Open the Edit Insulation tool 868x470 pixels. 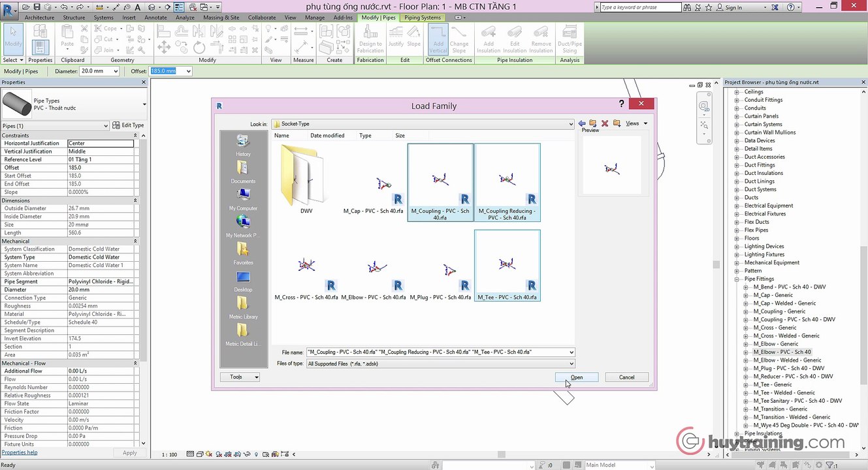pyautogui.click(x=515, y=39)
